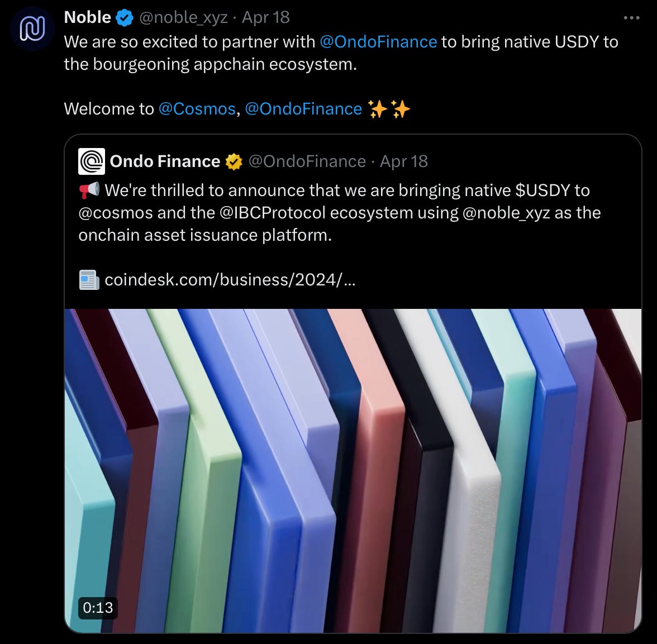The width and height of the screenshot is (657, 644).
Task: Open Noble's profile avatar
Action: (x=32, y=28)
